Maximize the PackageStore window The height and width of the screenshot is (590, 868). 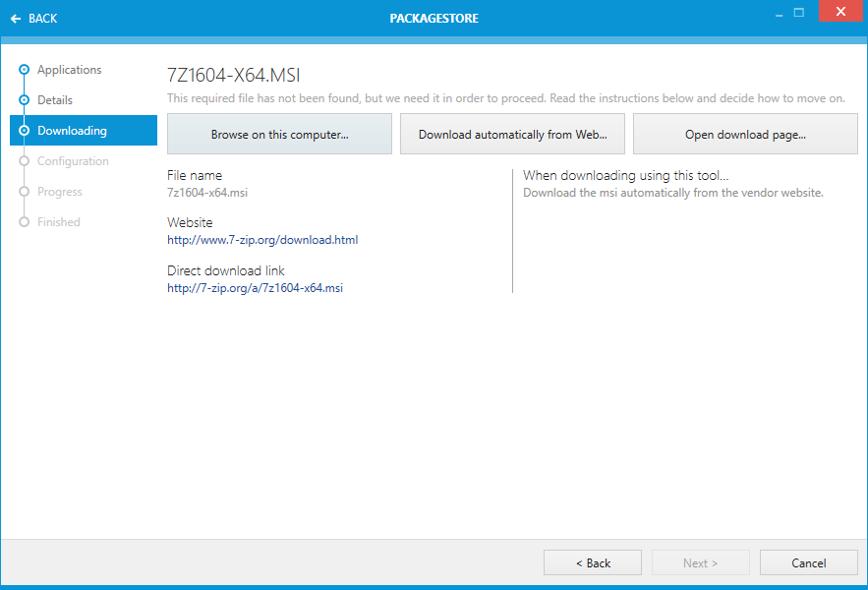pos(799,13)
